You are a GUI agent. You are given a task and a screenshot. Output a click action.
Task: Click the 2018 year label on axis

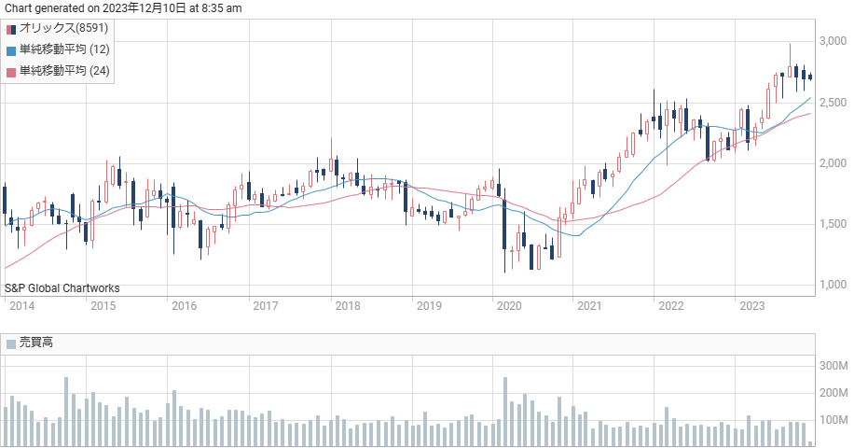click(348, 306)
